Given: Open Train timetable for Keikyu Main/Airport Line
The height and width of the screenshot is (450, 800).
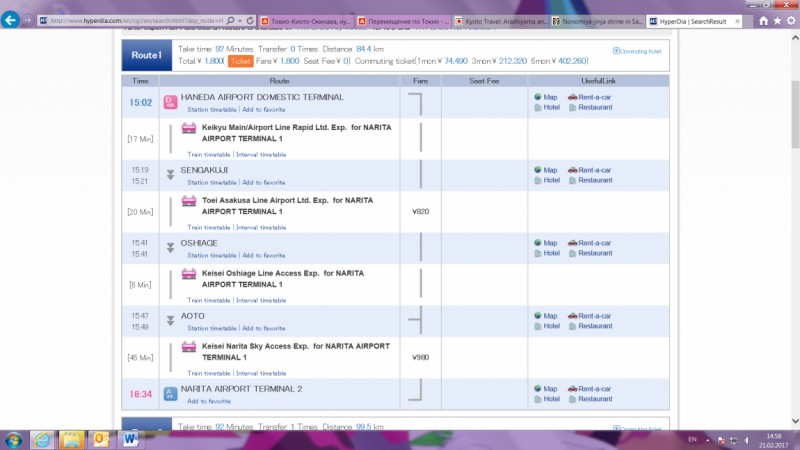Looking at the screenshot, I should tap(209, 154).
